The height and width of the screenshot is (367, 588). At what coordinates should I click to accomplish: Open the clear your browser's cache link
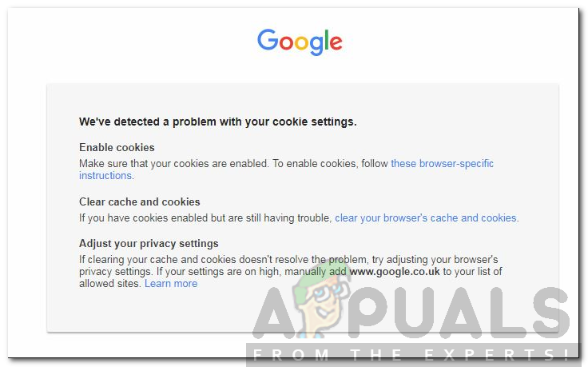pyautogui.click(x=426, y=217)
